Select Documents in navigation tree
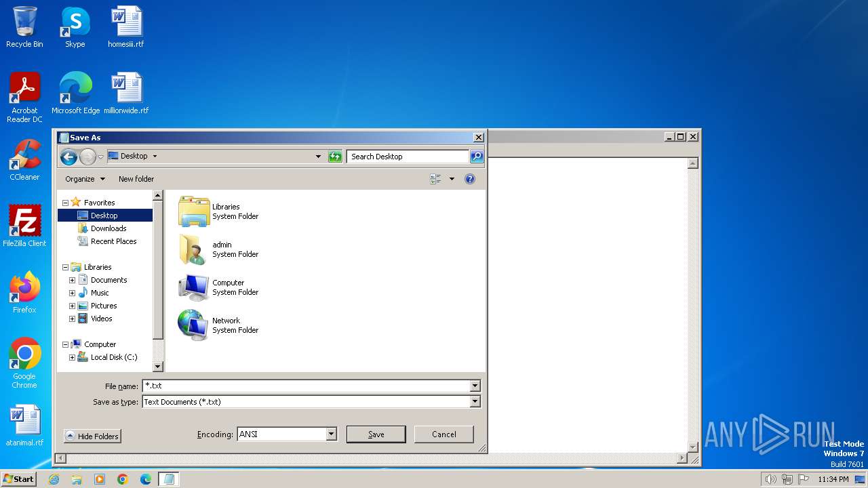 pyautogui.click(x=108, y=280)
